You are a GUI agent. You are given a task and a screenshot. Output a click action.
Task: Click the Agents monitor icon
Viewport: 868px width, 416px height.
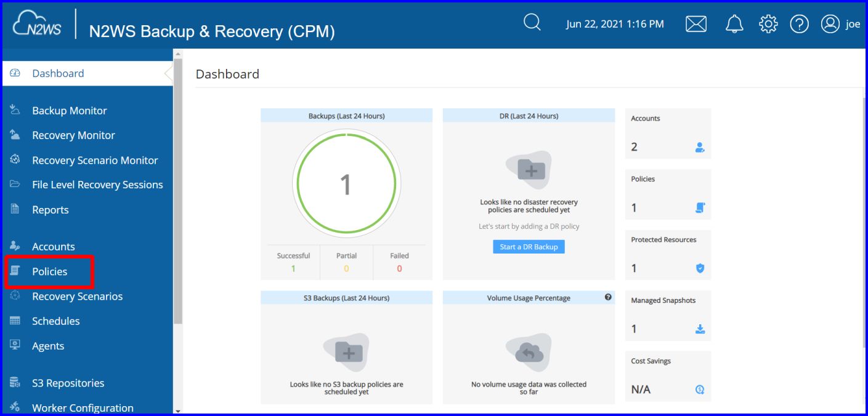(x=15, y=345)
